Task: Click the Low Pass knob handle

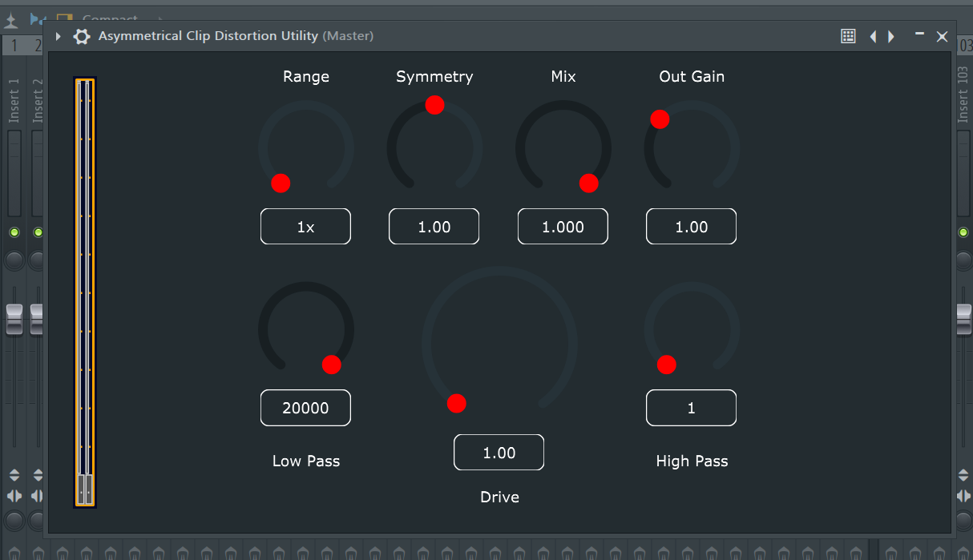Action: tap(332, 365)
